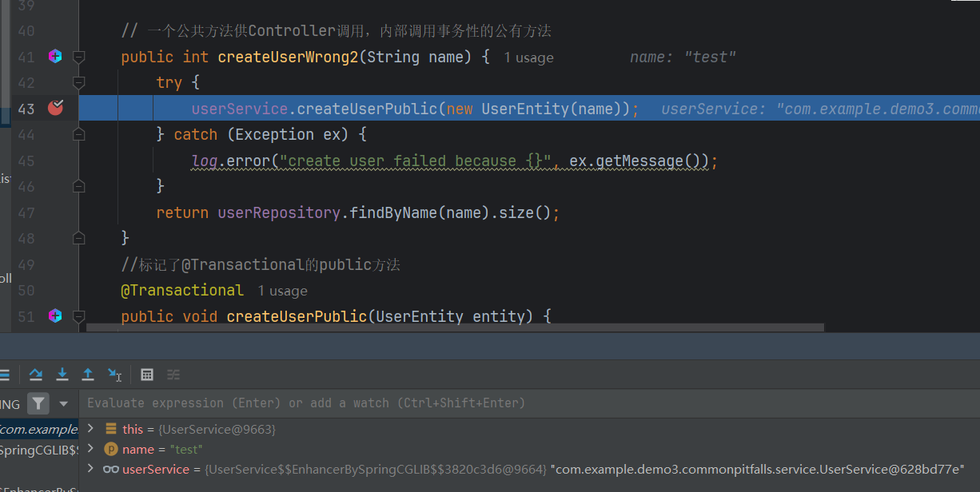The image size is (980, 492).
Task: Click the Evaluate expression input field
Action: (x=480, y=403)
